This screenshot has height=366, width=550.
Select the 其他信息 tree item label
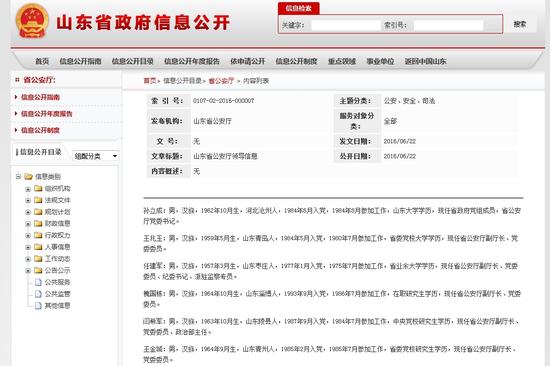coord(58,306)
